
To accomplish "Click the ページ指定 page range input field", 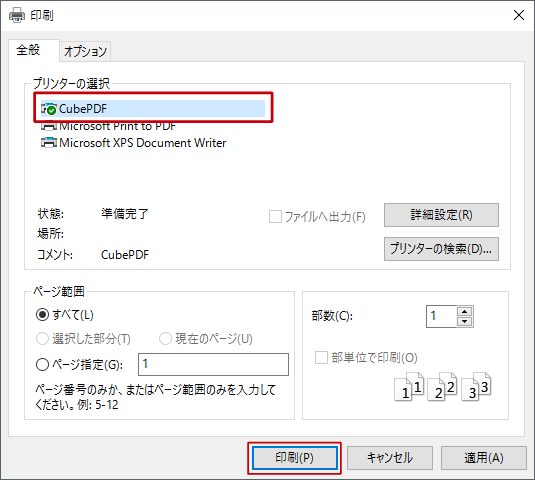I will 213,364.
